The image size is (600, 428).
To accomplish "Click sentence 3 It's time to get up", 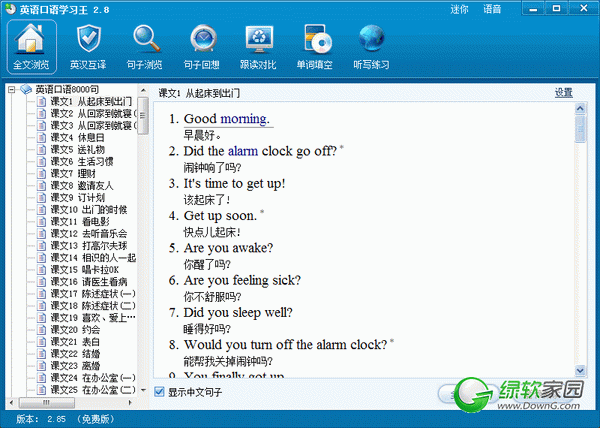I will [235, 184].
